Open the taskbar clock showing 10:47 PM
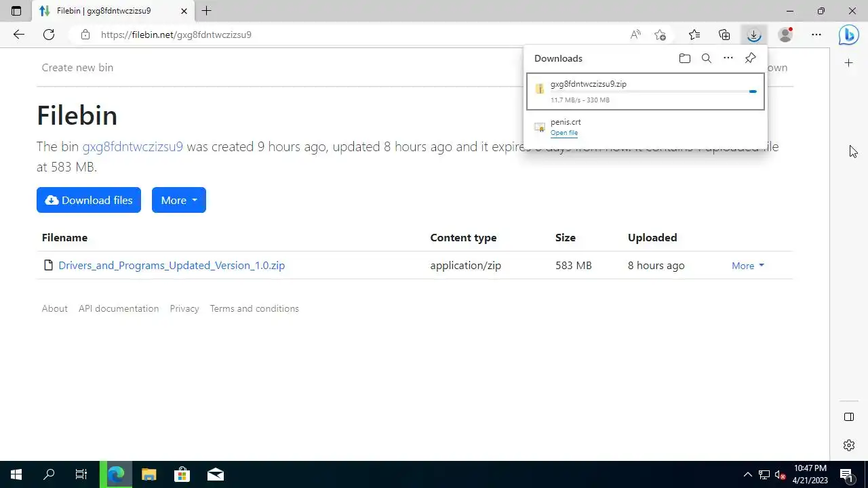This screenshot has height=488, width=868. click(810, 474)
